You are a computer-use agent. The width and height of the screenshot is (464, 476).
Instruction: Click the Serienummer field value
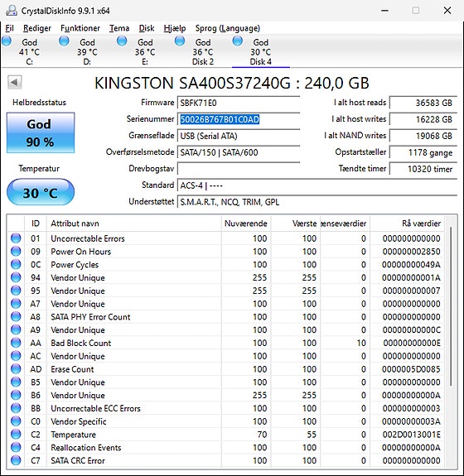(x=239, y=119)
